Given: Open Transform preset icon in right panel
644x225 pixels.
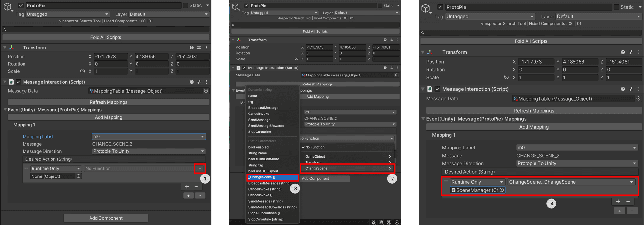Looking at the screenshot, I should [x=631, y=52].
